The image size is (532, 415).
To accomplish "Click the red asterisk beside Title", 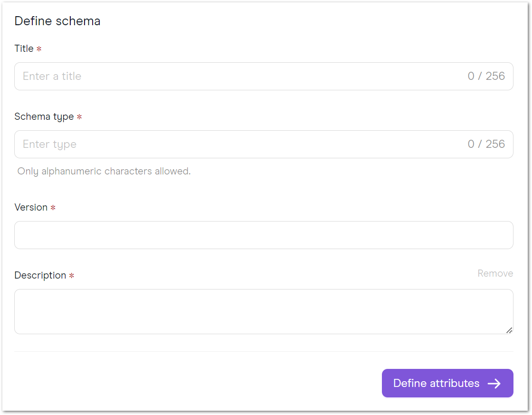I will (39, 49).
